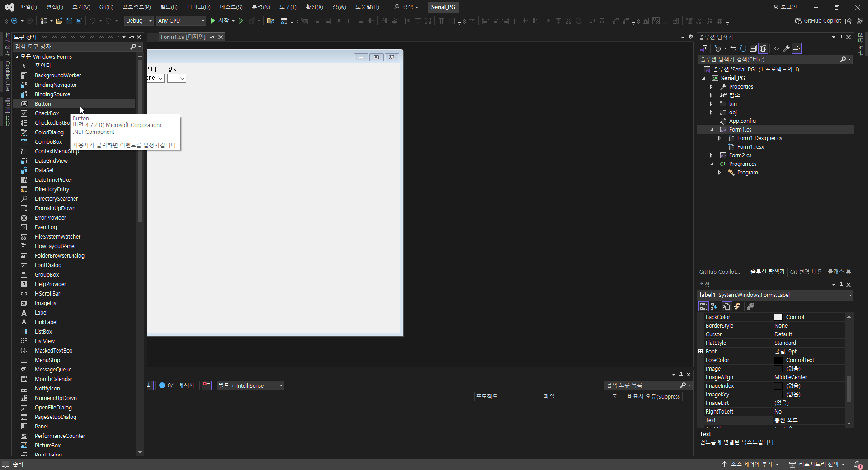Image resolution: width=868 pixels, height=470 pixels.
Task: Pin the Toolbox panel with pushpin
Action: 132,37
